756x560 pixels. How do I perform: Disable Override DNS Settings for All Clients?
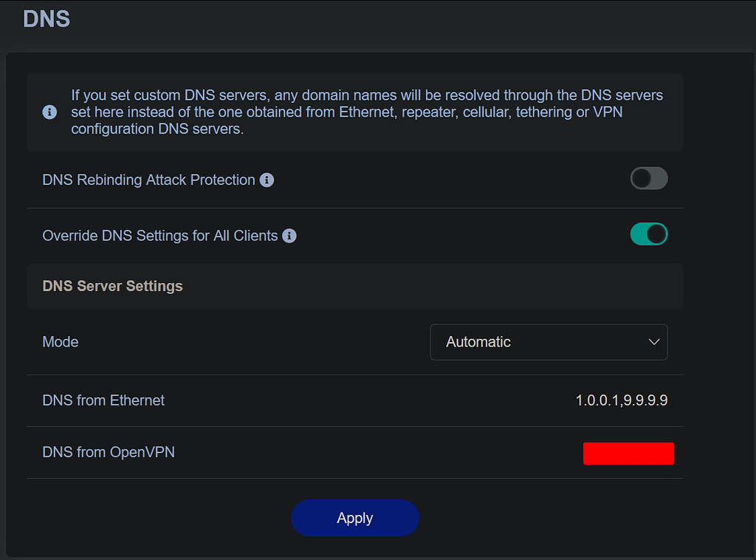pyautogui.click(x=649, y=233)
